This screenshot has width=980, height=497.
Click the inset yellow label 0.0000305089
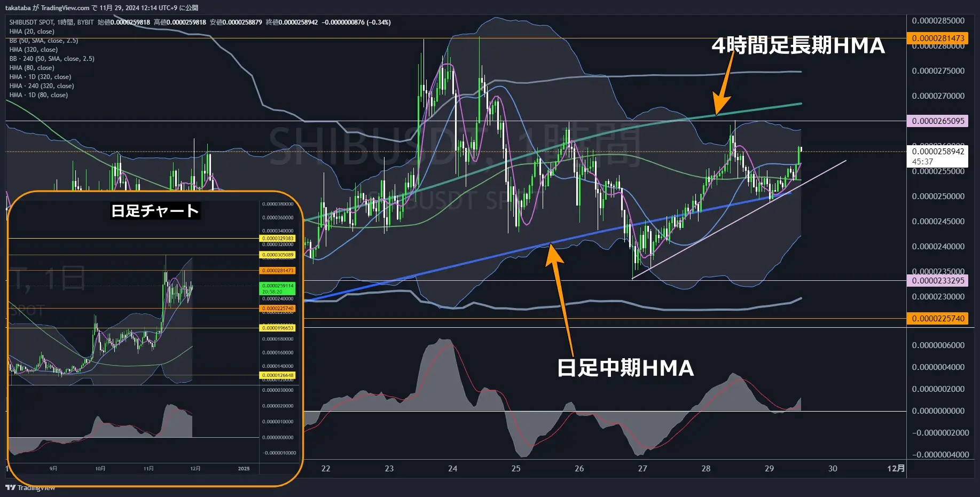click(278, 255)
